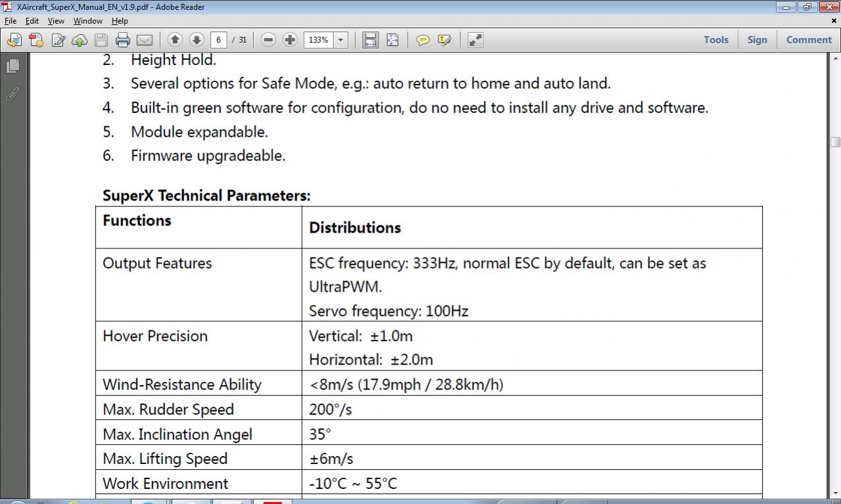841x504 pixels.
Task: Open the Window menu
Action: [x=87, y=21]
